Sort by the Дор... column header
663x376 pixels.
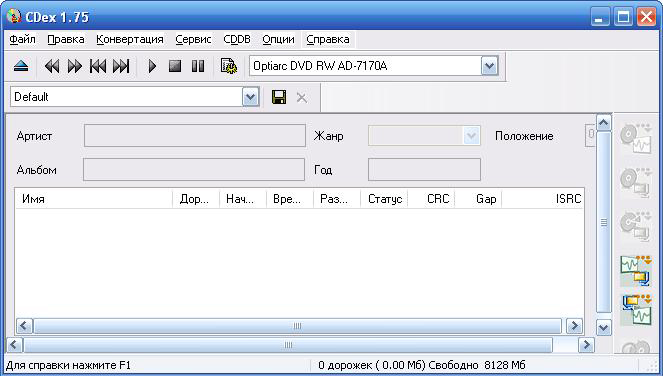tap(196, 199)
